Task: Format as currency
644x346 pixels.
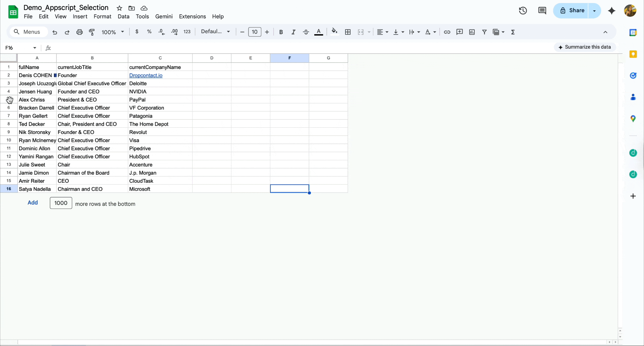Action: click(x=137, y=32)
